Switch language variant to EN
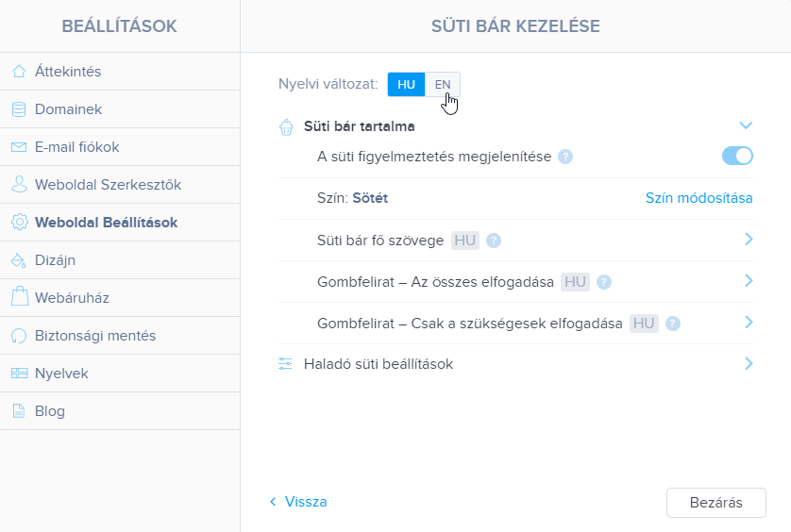This screenshot has width=791, height=532. [x=443, y=84]
